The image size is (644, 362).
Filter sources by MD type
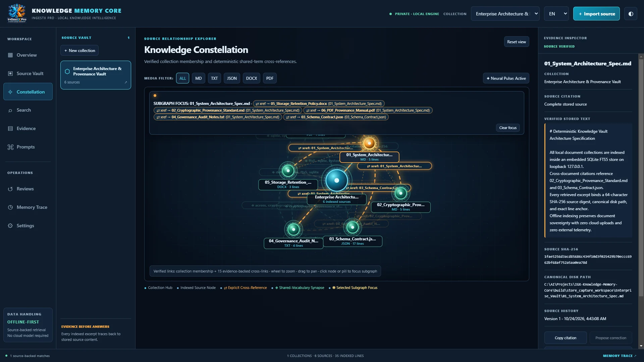199,78
